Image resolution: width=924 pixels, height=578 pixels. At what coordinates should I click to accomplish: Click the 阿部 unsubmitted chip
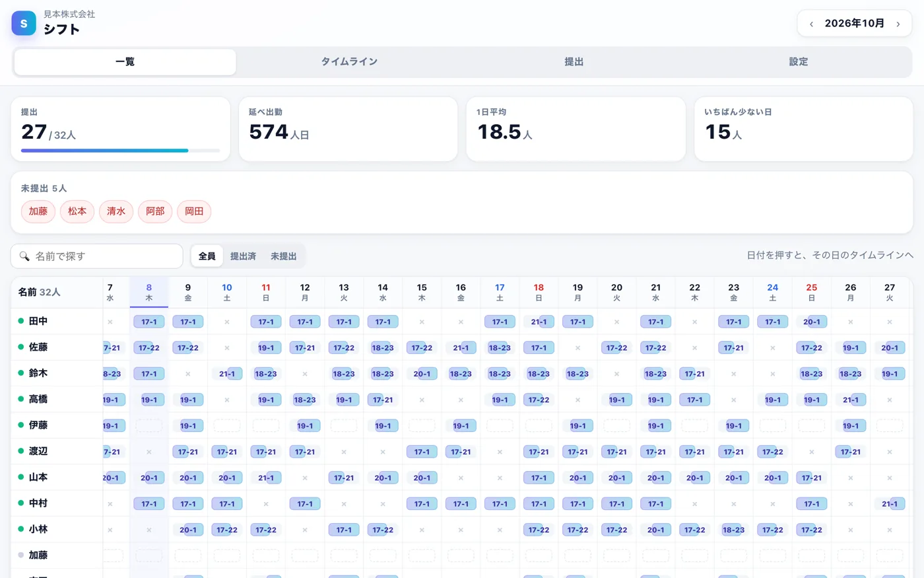tap(155, 211)
